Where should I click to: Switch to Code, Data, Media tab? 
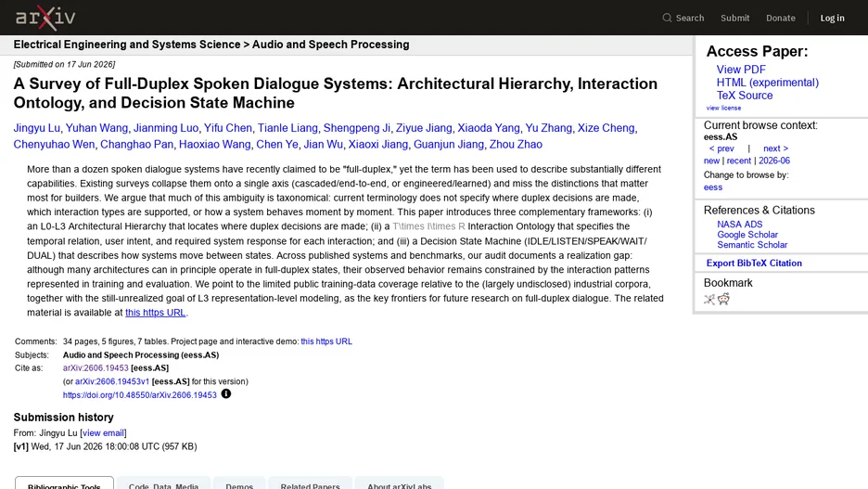[x=163, y=483]
